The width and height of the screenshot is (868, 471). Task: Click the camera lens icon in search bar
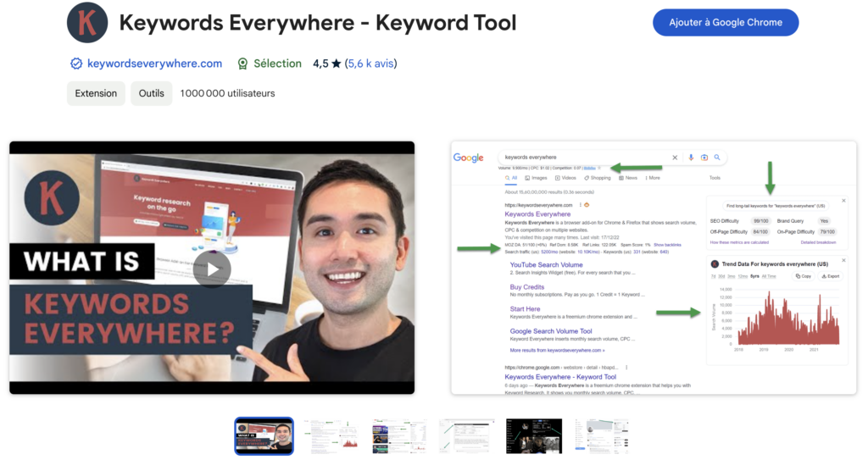tap(704, 158)
